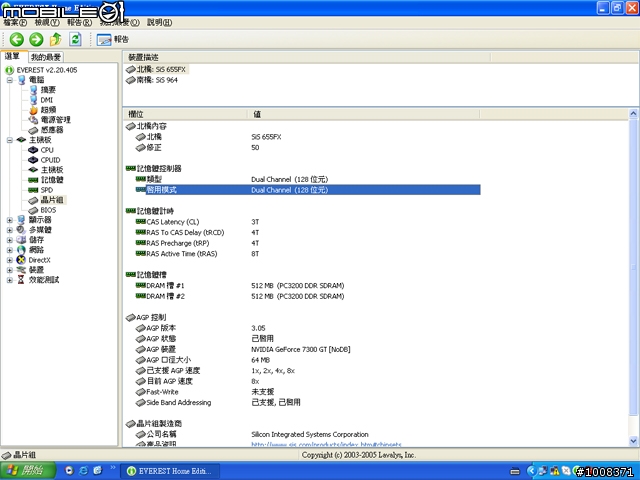Open the 報告(R) menu
This screenshot has height=480, width=640.
pos(79,22)
